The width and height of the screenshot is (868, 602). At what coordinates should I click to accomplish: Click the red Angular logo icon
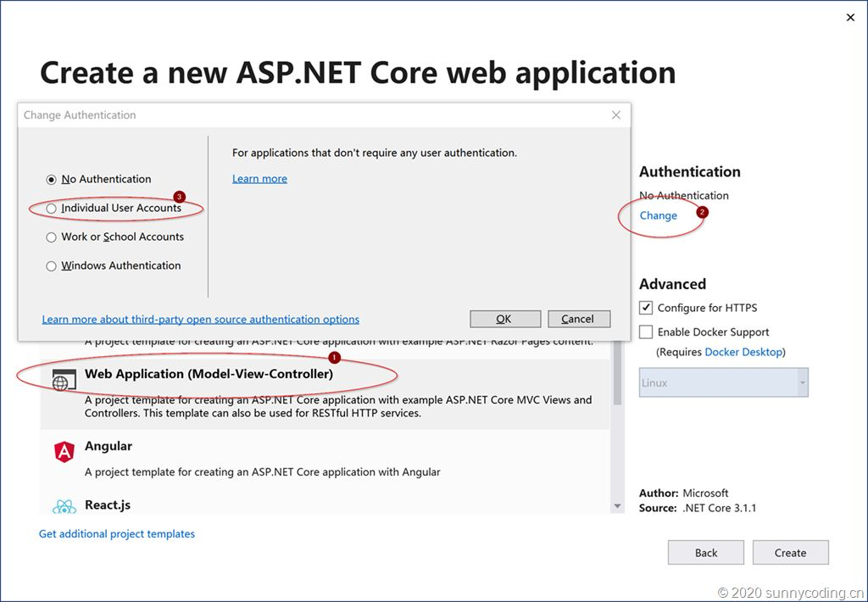click(64, 452)
